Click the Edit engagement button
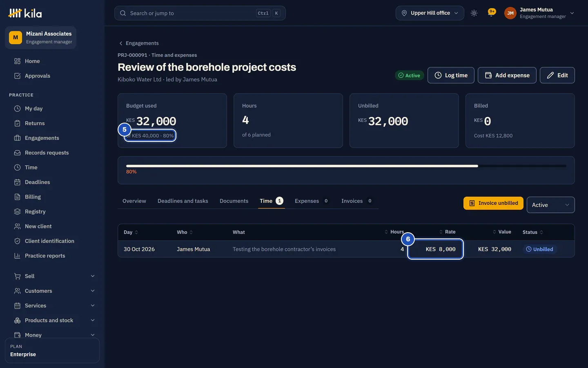The image size is (588, 368). point(557,75)
